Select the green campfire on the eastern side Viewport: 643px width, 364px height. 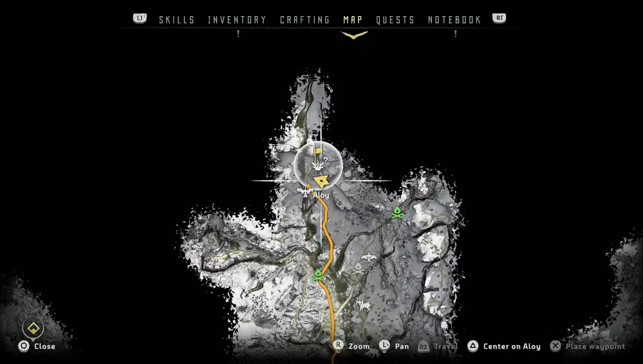coord(397,213)
